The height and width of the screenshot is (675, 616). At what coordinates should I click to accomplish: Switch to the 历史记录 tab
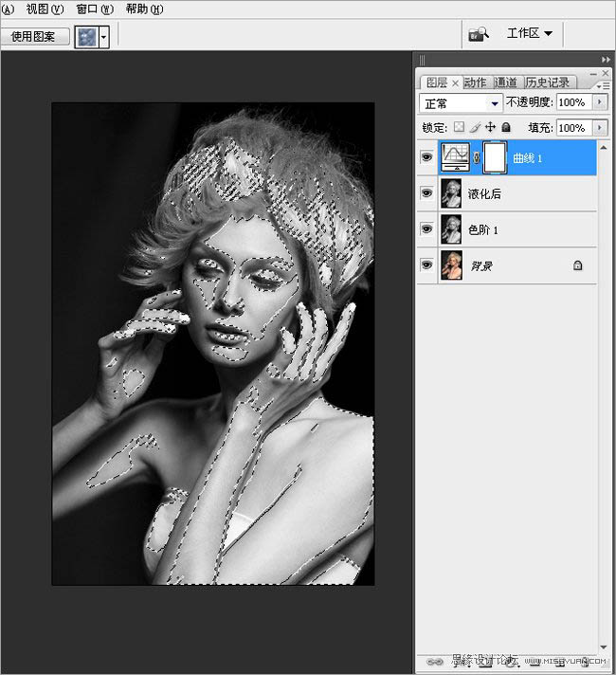[548, 82]
